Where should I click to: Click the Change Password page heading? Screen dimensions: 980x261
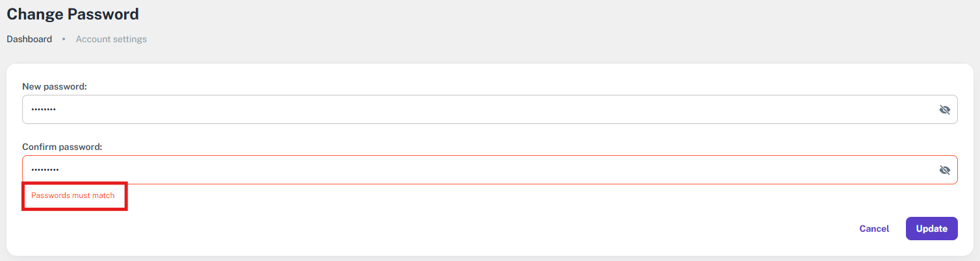[73, 13]
